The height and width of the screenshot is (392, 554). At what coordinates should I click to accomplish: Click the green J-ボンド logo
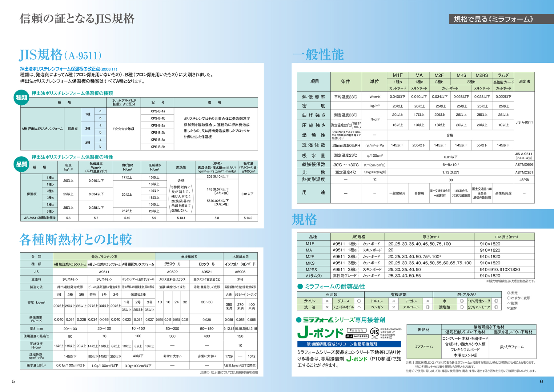(320, 333)
